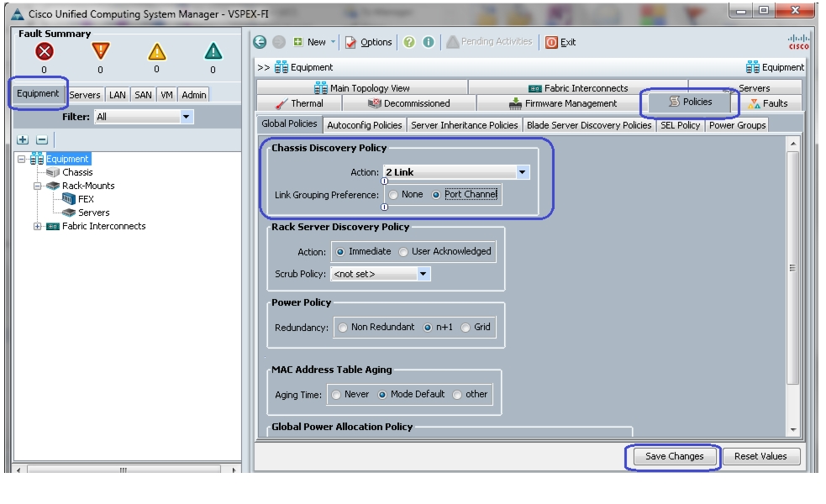The image size is (826, 504).
Task: Click the New green plus icon
Action: pyautogui.click(x=298, y=42)
